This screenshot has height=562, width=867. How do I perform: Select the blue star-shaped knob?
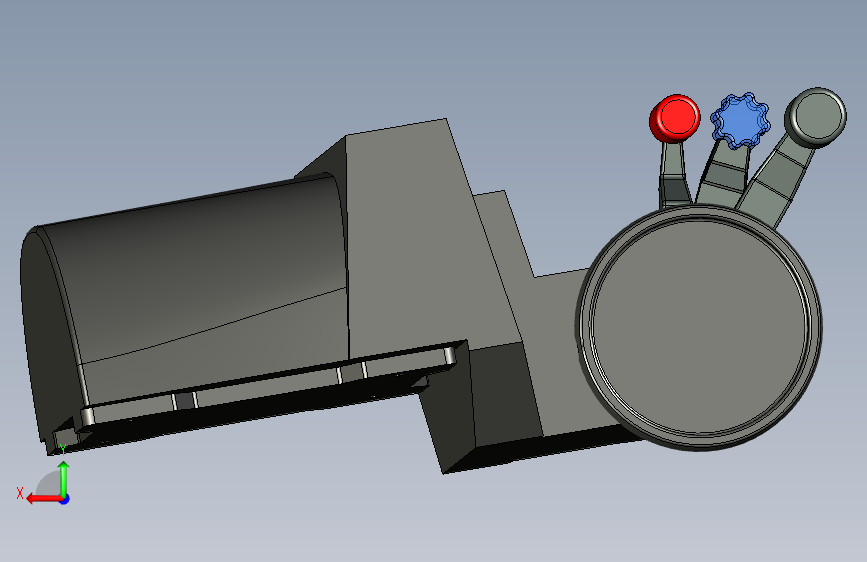pyautogui.click(x=740, y=121)
